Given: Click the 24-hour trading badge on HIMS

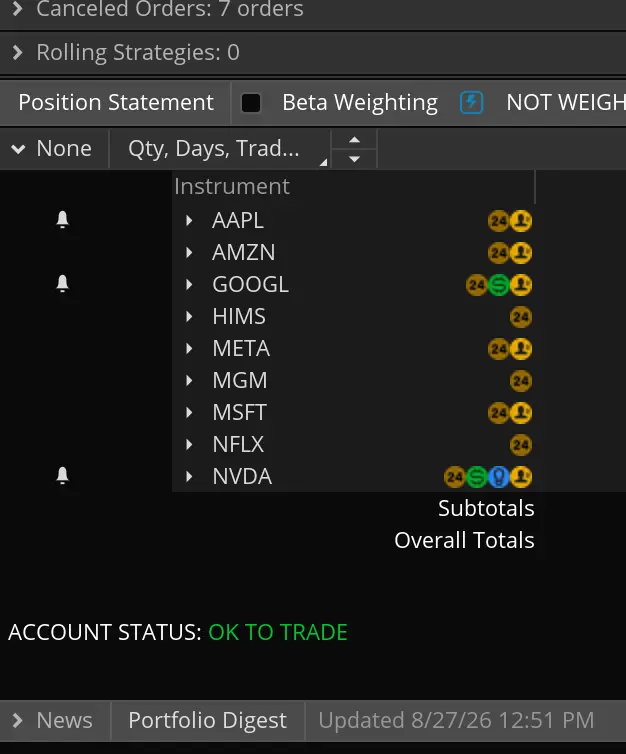Looking at the screenshot, I should (521, 317).
